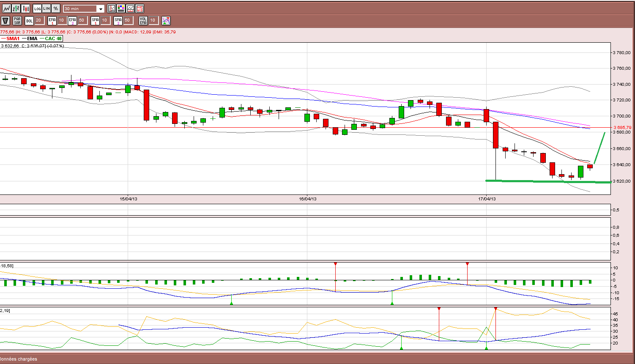Toggle the VOL EMA indicator button
Image resolution: width=635 pixels, height=364 pixels.
coord(143,20)
